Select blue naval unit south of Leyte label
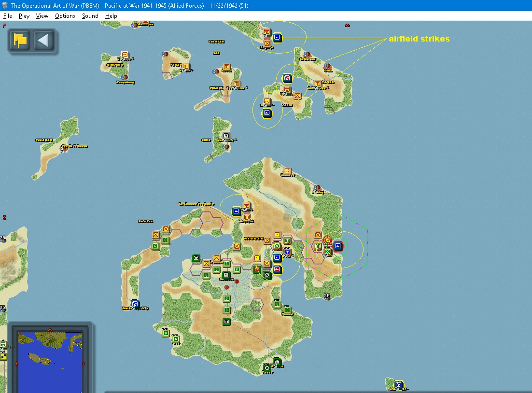The width and height of the screenshot is (532, 393). [x=267, y=112]
